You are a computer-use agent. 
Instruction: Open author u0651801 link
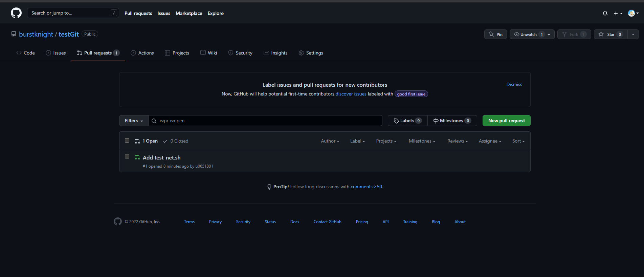click(204, 166)
